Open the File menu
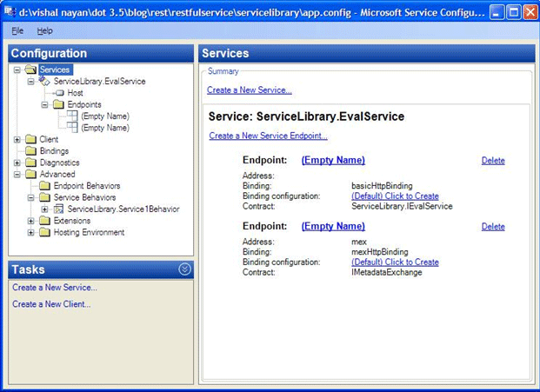540x392 pixels. pyautogui.click(x=17, y=30)
